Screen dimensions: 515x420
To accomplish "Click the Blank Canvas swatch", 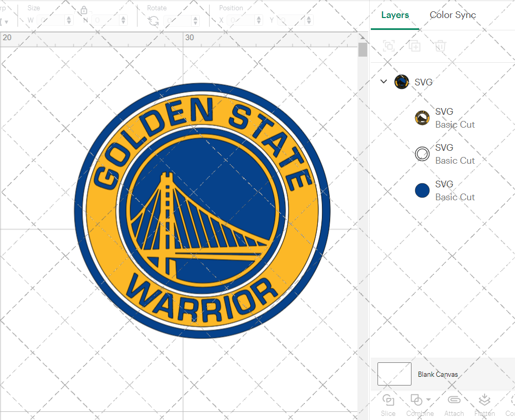I will (x=394, y=374).
